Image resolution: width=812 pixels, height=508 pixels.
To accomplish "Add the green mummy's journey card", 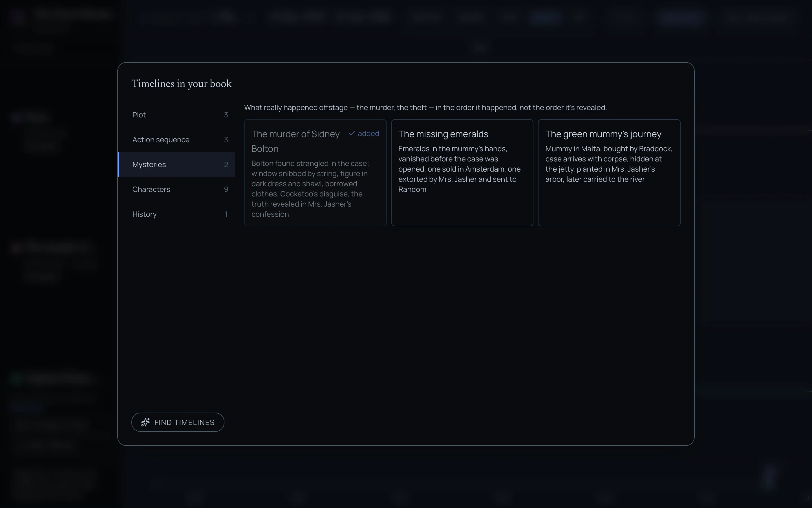I will click(x=609, y=173).
